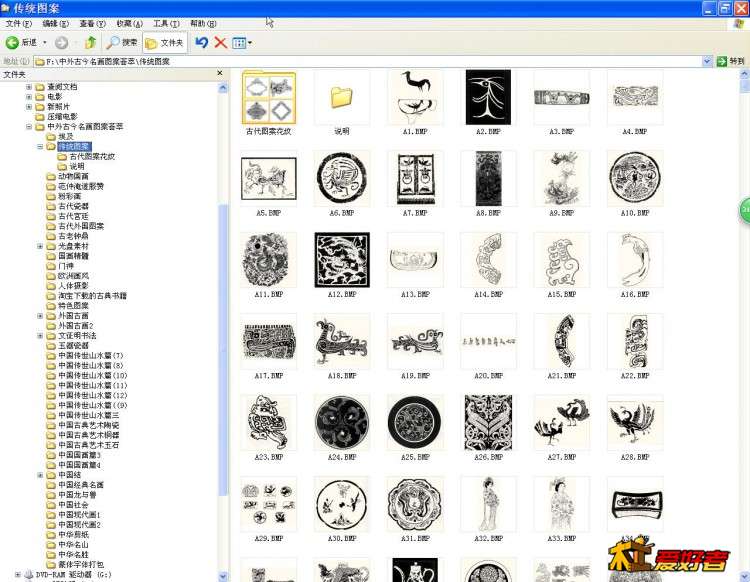Select the A31.BMP lobed plate thumbnail
The height and width of the screenshot is (582, 750).
point(415,504)
